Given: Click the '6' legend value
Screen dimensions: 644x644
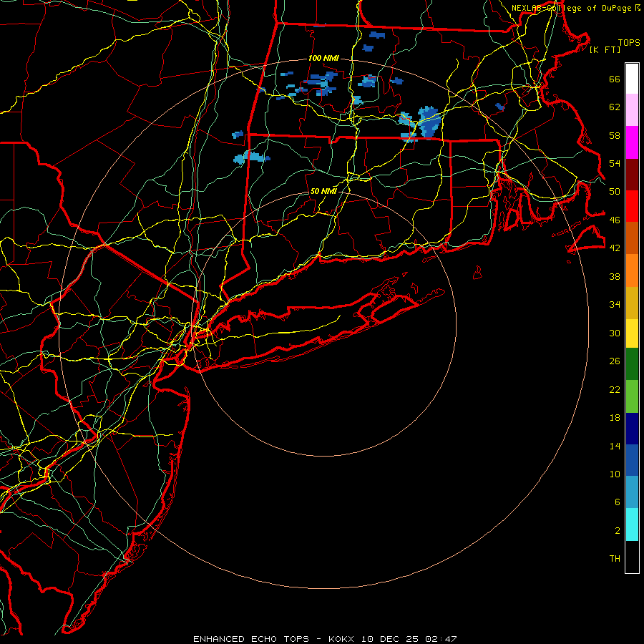Looking at the screenshot, I should pos(618,502).
